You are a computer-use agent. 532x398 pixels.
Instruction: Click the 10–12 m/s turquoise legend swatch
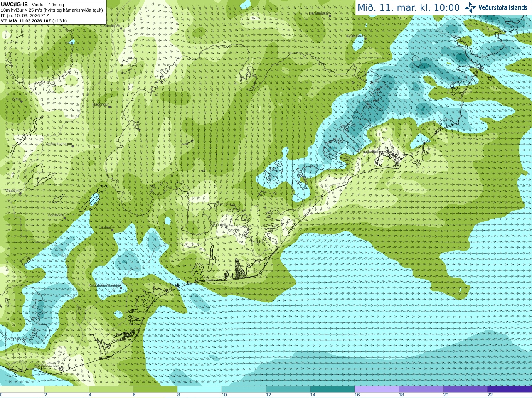pos(244,389)
